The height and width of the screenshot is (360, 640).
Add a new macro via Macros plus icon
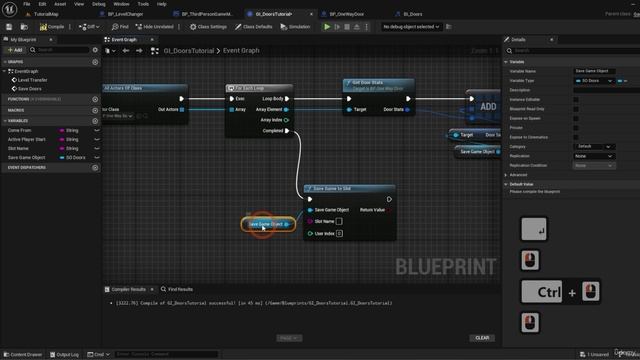[x=95, y=110]
